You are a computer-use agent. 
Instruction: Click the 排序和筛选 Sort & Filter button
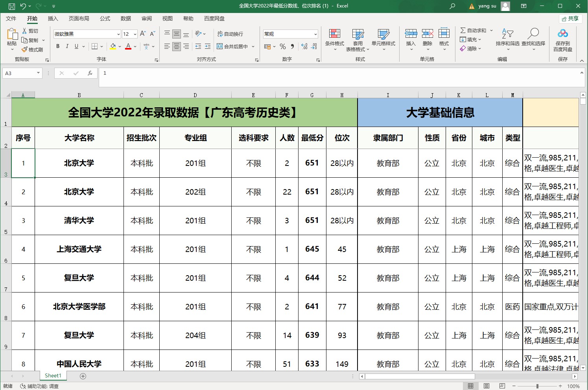(x=507, y=40)
